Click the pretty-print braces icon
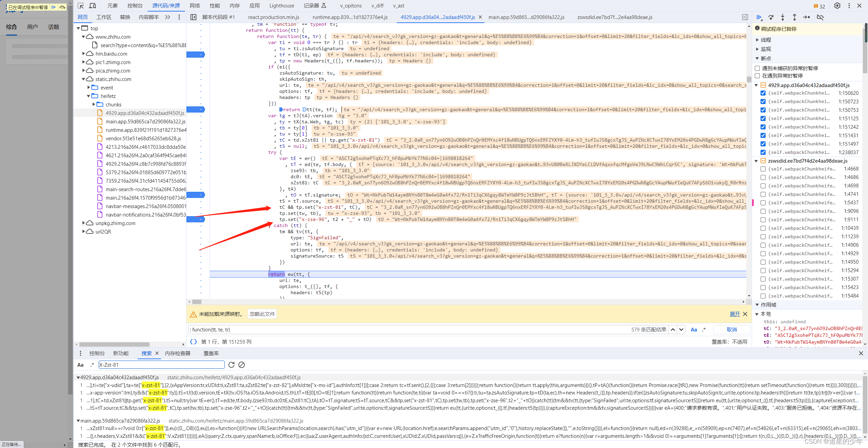This screenshot has width=868, height=448. (193, 342)
